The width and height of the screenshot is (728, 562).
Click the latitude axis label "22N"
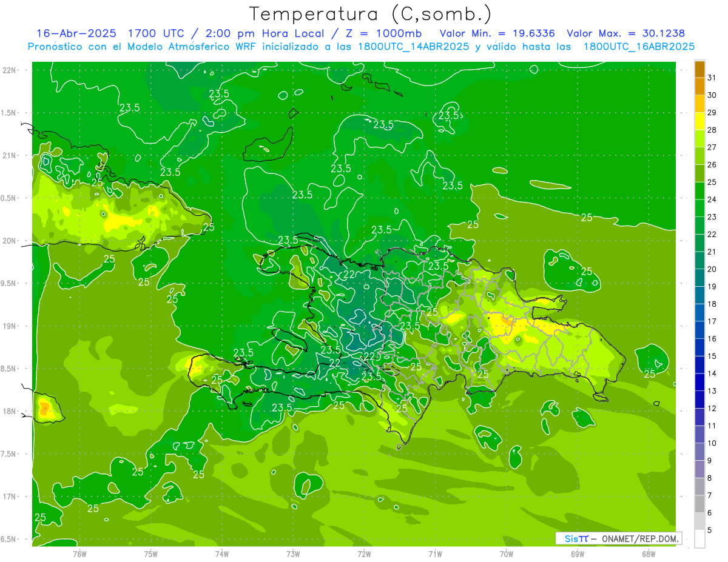pyautogui.click(x=10, y=70)
